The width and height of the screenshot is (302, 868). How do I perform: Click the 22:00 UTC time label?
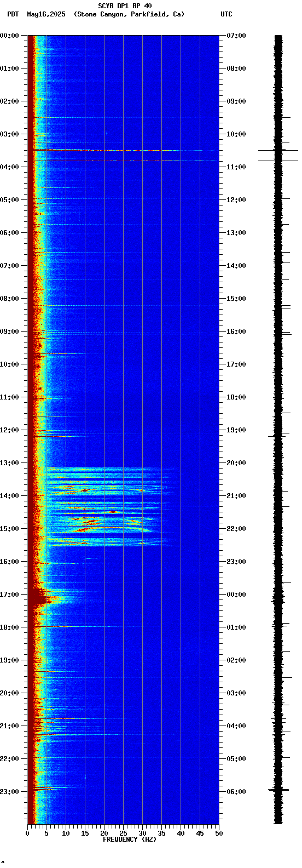coord(236,529)
